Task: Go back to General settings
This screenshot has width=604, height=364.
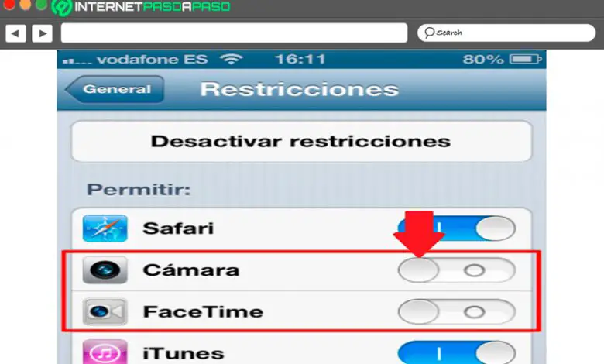Action: [x=115, y=89]
